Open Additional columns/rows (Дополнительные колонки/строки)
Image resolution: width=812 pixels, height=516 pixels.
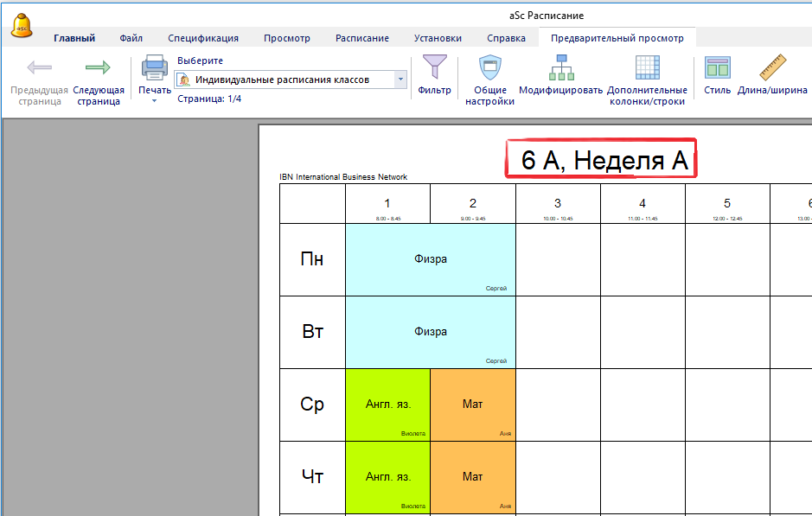tap(647, 68)
